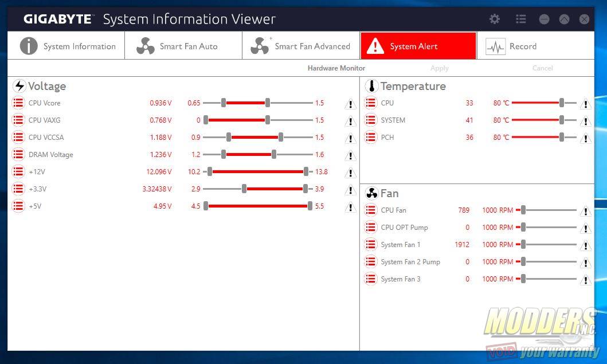Click the upper handle of DRAM Voltage slider
This screenshot has width=607, height=364.
[274, 155]
